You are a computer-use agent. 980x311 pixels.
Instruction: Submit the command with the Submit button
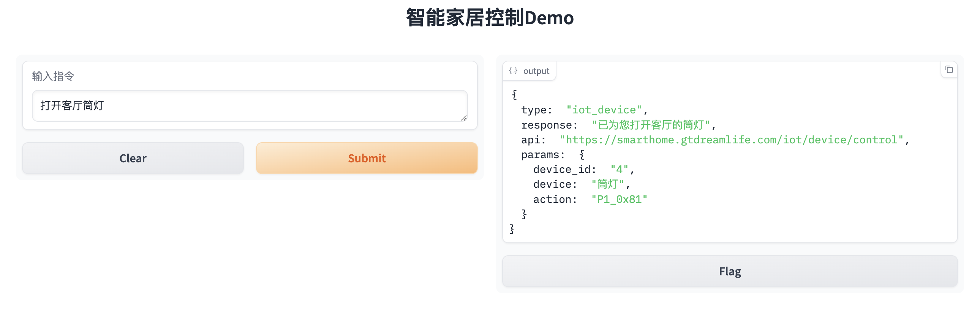click(366, 158)
